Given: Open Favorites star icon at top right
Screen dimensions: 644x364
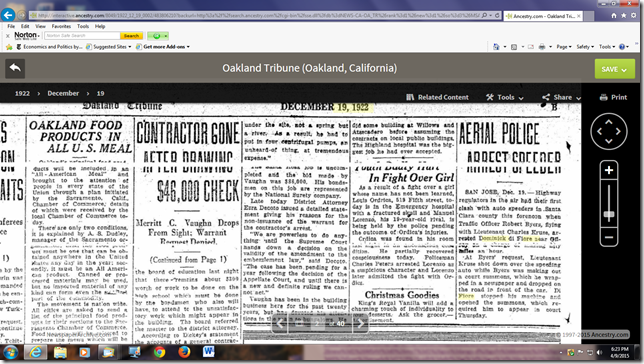Looking at the screenshot, I should point(623,15).
